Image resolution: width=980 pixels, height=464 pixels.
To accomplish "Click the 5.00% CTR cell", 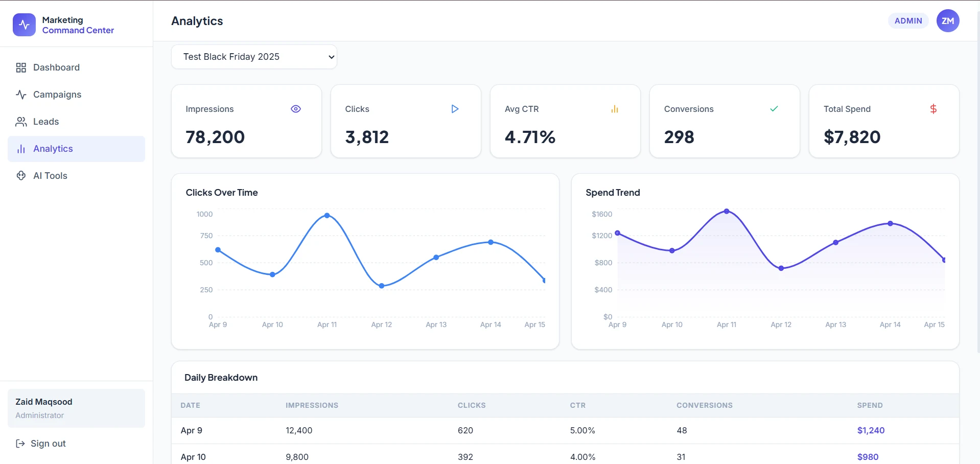I will pyautogui.click(x=582, y=430).
